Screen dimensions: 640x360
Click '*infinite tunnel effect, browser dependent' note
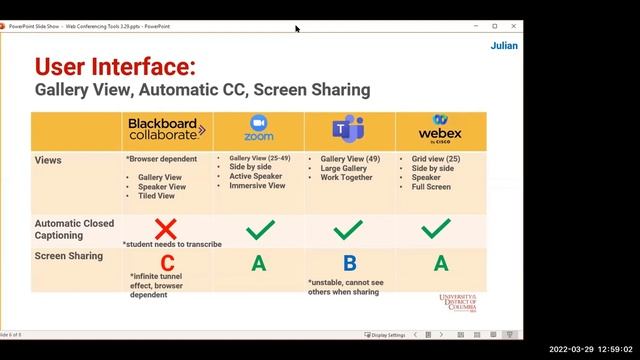156,286
